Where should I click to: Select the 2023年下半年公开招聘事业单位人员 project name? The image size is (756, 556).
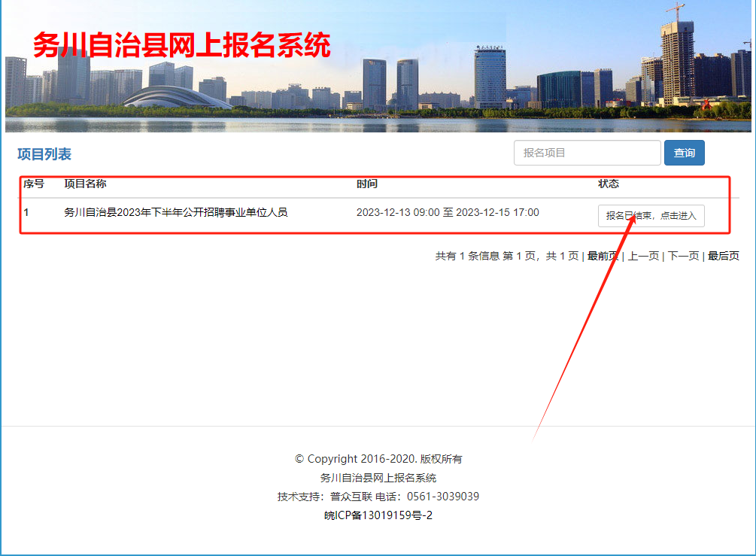click(175, 212)
